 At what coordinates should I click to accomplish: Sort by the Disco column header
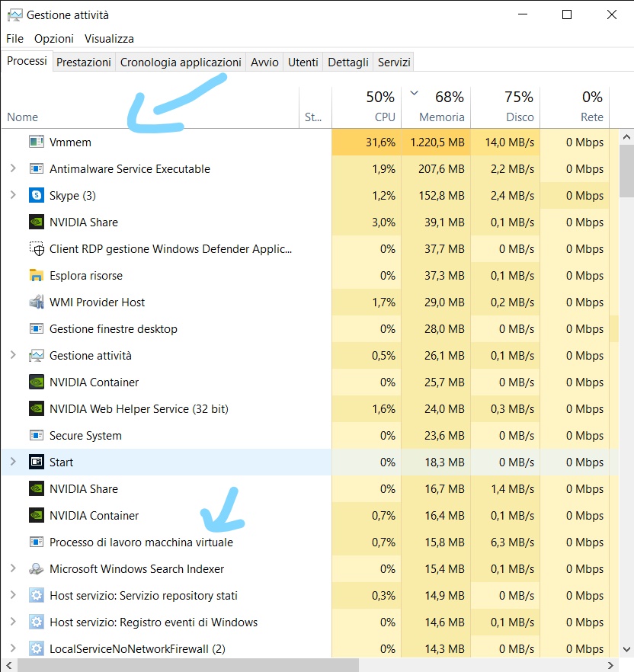[505, 107]
